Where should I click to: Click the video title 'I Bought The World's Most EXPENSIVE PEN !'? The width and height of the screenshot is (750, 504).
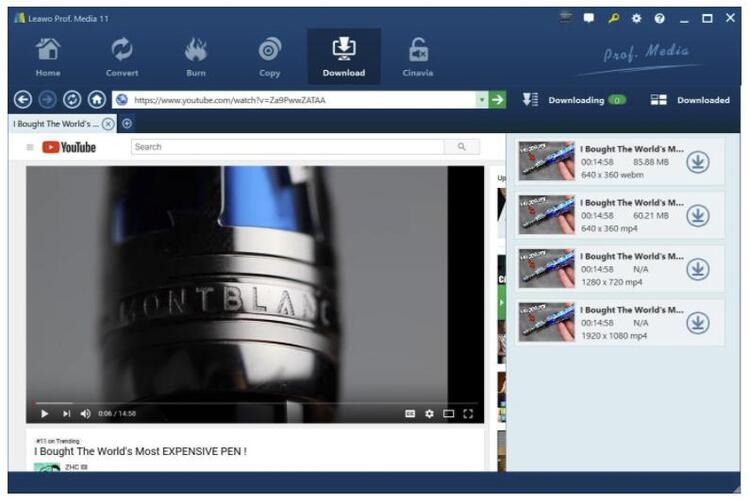141,451
